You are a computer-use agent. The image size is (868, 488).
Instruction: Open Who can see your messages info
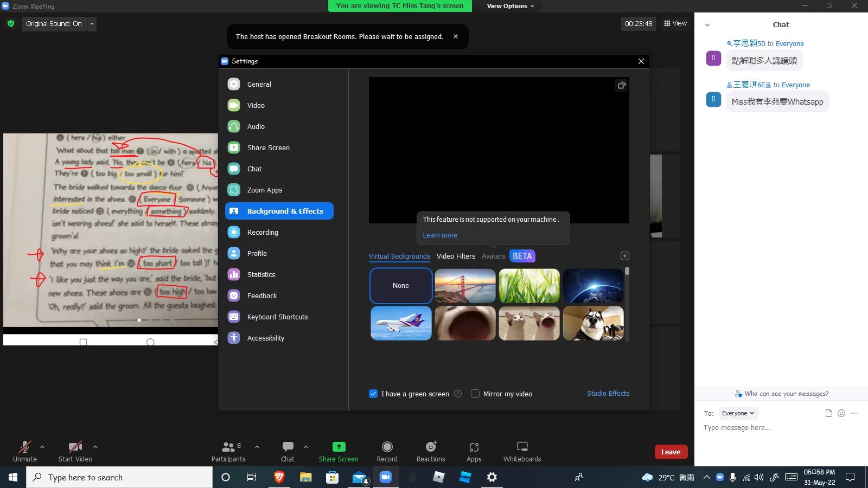click(x=782, y=394)
